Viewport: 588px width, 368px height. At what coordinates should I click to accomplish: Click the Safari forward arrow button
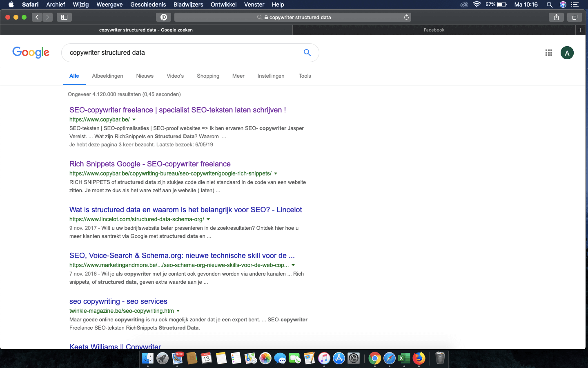click(48, 17)
